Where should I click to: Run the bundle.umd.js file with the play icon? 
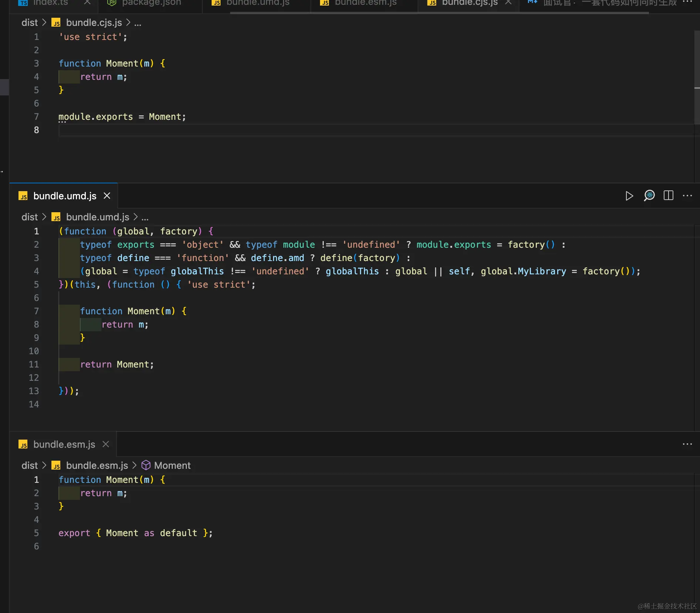(x=629, y=196)
